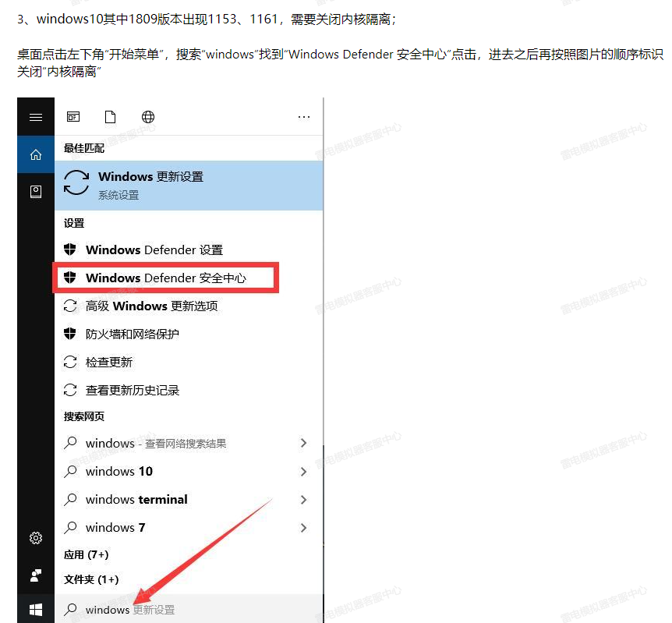Expand the 文件夹 (1+) category
672x623 pixels.
tap(91, 579)
